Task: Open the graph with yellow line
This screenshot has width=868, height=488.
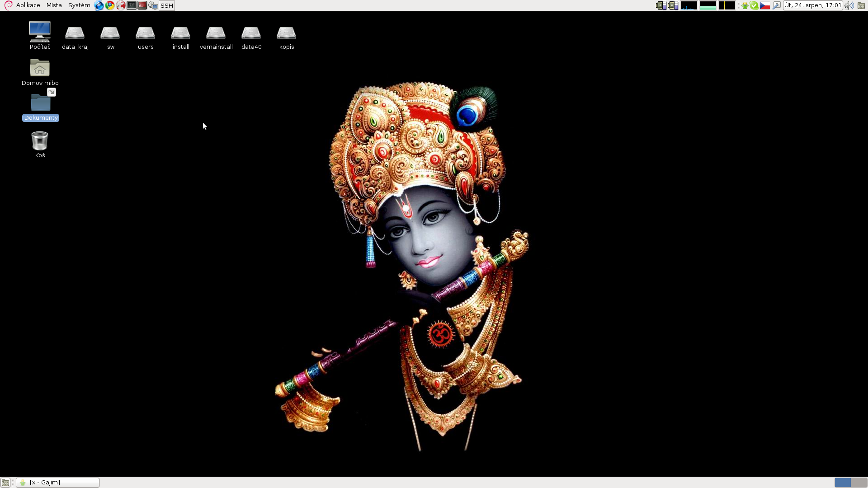Action: pos(727,5)
